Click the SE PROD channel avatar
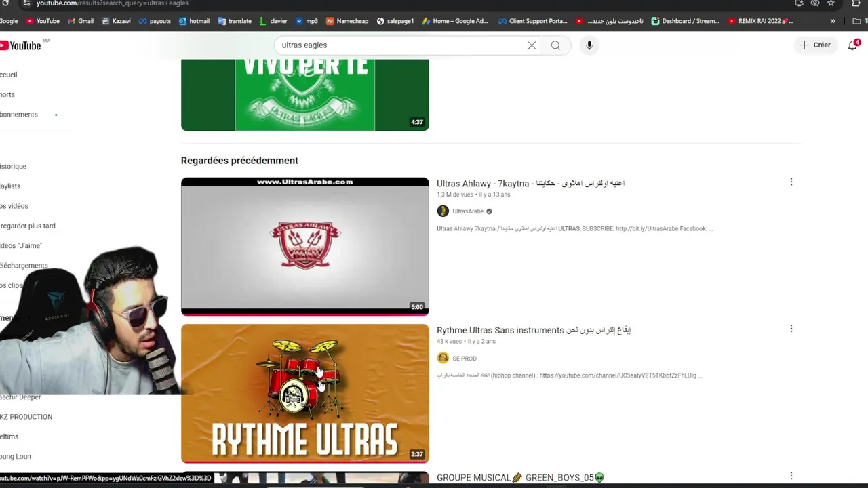868x488 pixels. click(x=443, y=358)
